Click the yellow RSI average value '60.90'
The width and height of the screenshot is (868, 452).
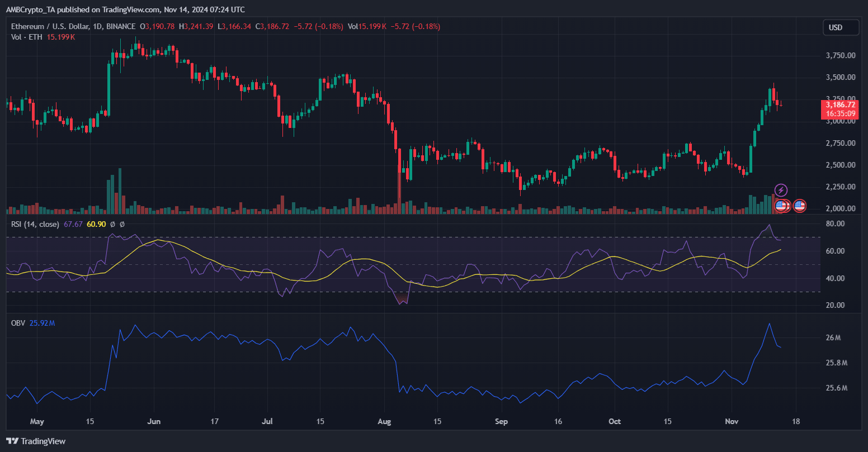[97, 224]
